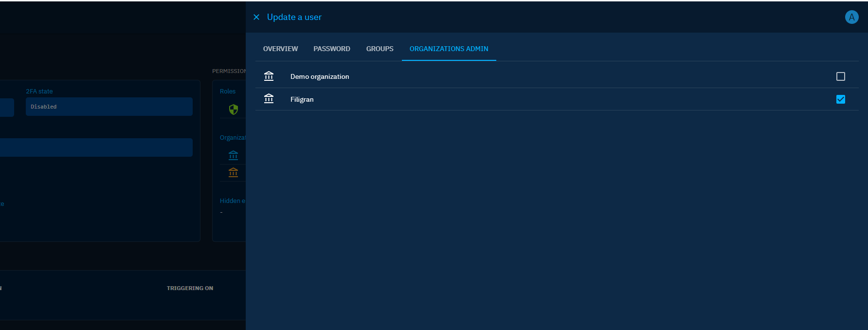868x330 pixels.
Task: Click the wide blue field below 2FA state
Action: tap(97, 147)
